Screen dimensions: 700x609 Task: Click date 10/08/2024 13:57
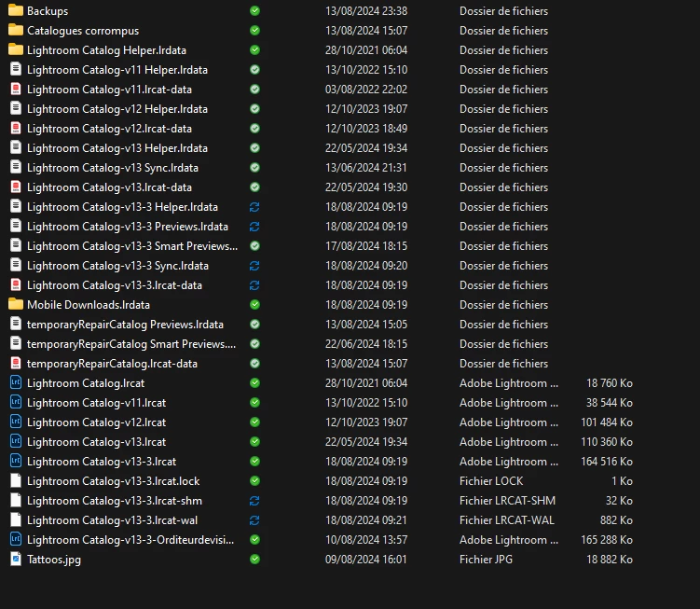pyautogui.click(x=366, y=540)
